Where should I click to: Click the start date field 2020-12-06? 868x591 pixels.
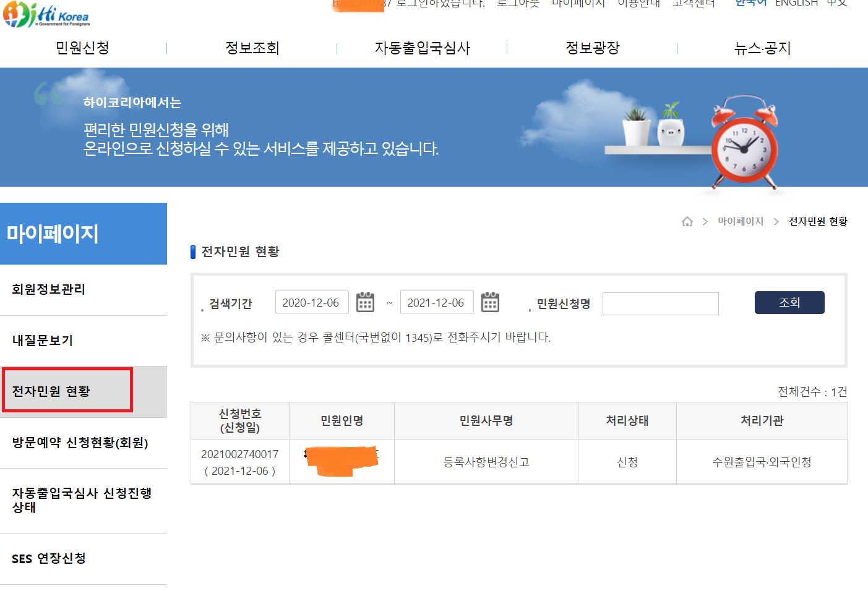(311, 302)
